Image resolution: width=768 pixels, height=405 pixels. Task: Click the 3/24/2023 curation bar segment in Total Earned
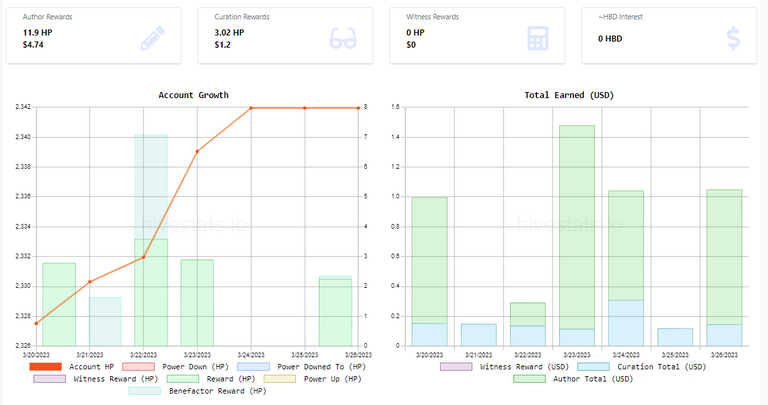[x=626, y=323]
